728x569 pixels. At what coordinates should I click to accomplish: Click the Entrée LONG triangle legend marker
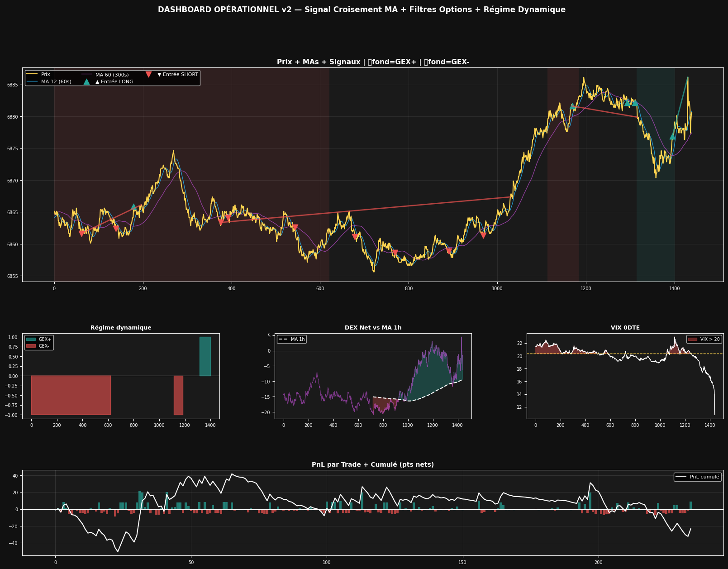click(86, 81)
